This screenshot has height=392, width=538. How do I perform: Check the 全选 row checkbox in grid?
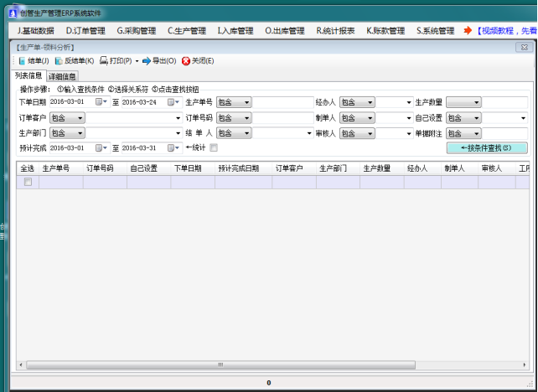pyautogui.click(x=28, y=182)
